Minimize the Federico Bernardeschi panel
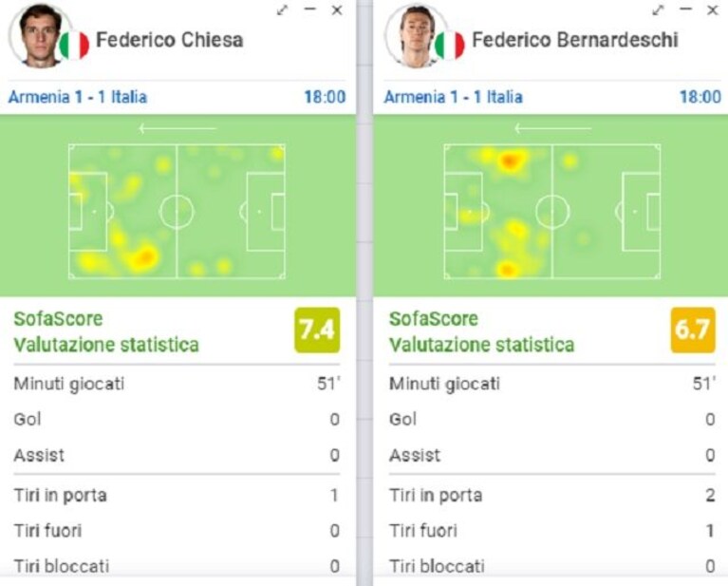This screenshot has width=728, height=586. pyautogui.click(x=685, y=9)
